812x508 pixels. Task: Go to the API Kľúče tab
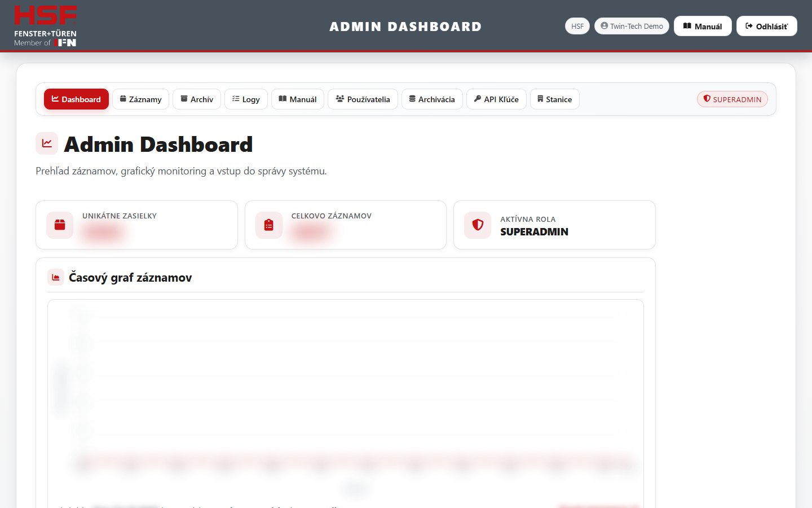tap(496, 99)
